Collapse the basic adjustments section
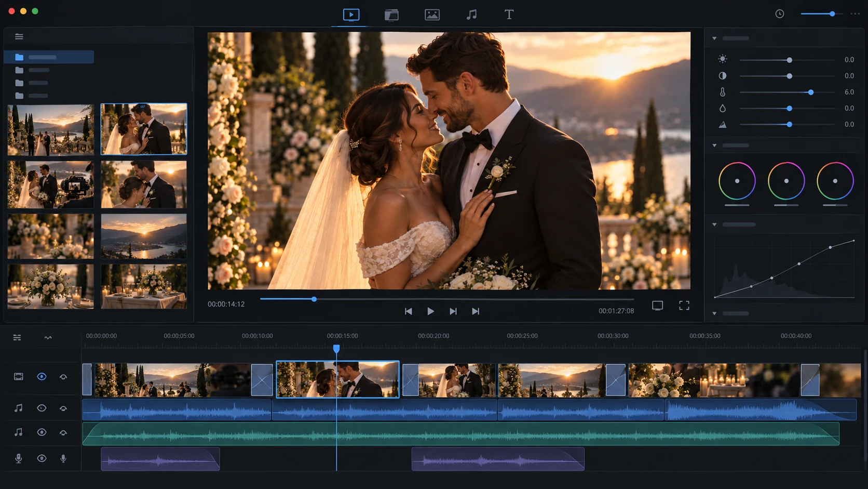The height and width of the screenshot is (489, 868). [714, 38]
